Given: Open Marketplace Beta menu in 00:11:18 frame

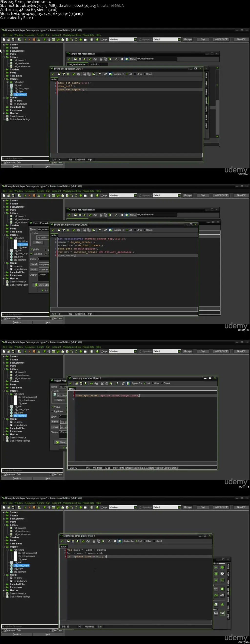Looking at the screenshot, I should (72, 347).
